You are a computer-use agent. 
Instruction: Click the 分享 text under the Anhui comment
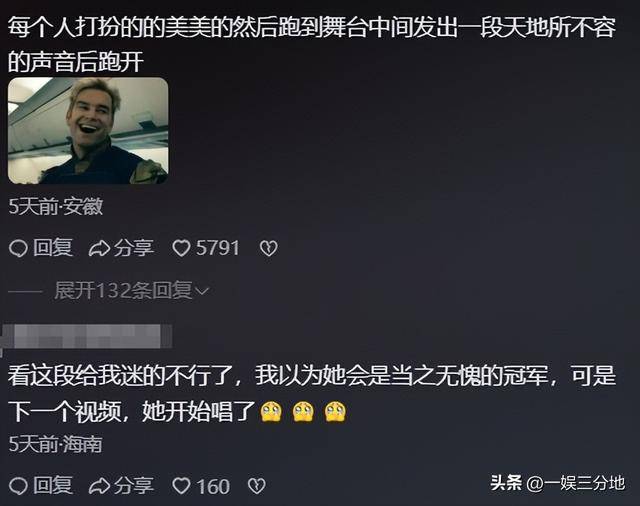tap(134, 248)
